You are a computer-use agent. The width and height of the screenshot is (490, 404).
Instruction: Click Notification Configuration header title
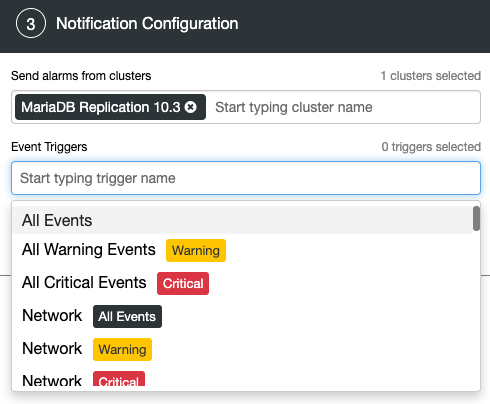[147, 24]
